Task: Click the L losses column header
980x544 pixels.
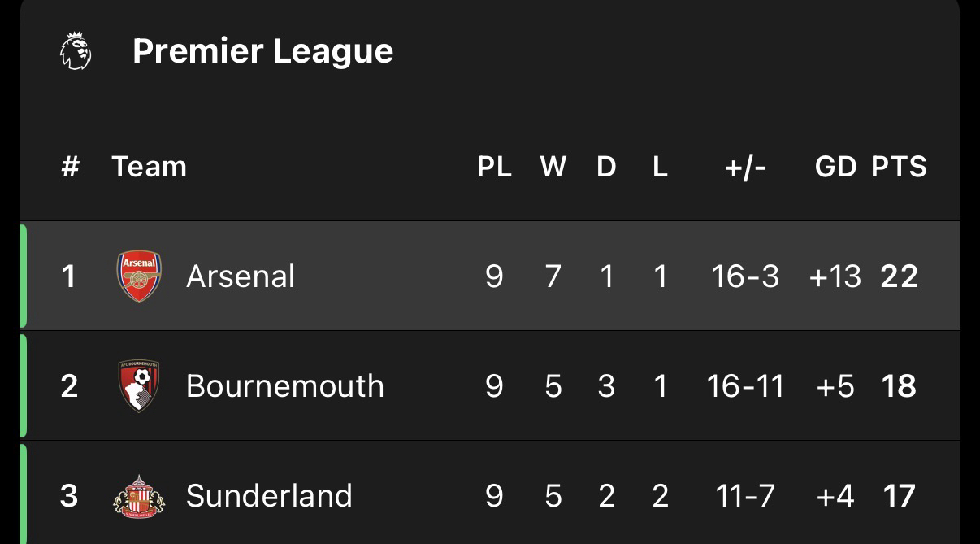Action: 660,167
